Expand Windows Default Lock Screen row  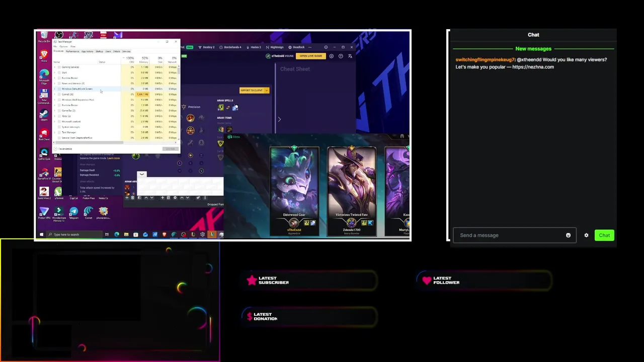coord(54,89)
